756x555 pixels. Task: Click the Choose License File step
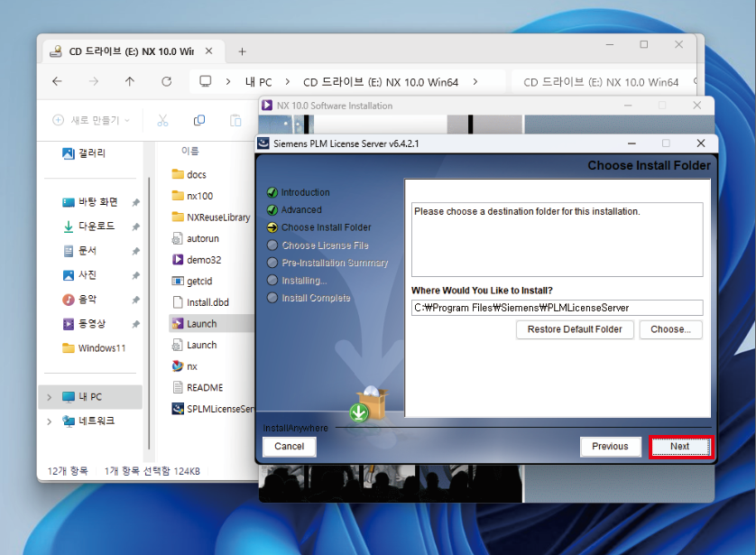tap(325, 245)
